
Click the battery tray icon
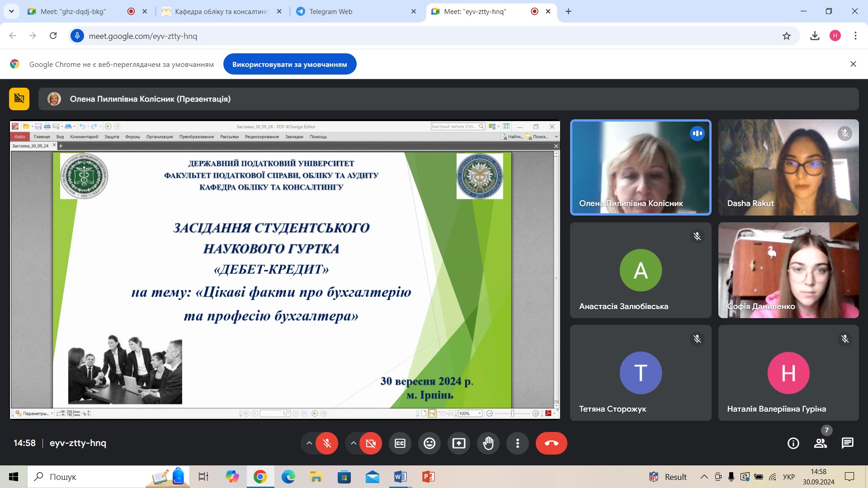[759, 477]
